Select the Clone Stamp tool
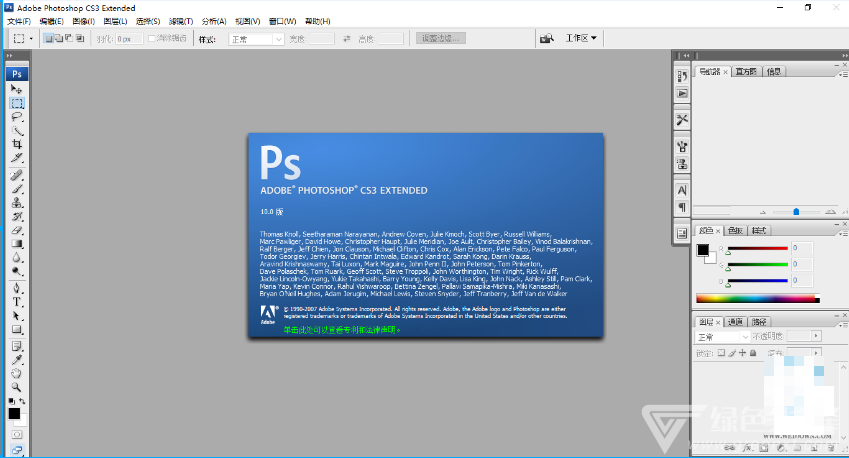Image resolution: width=849 pixels, height=458 pixels. pos(17,202)
